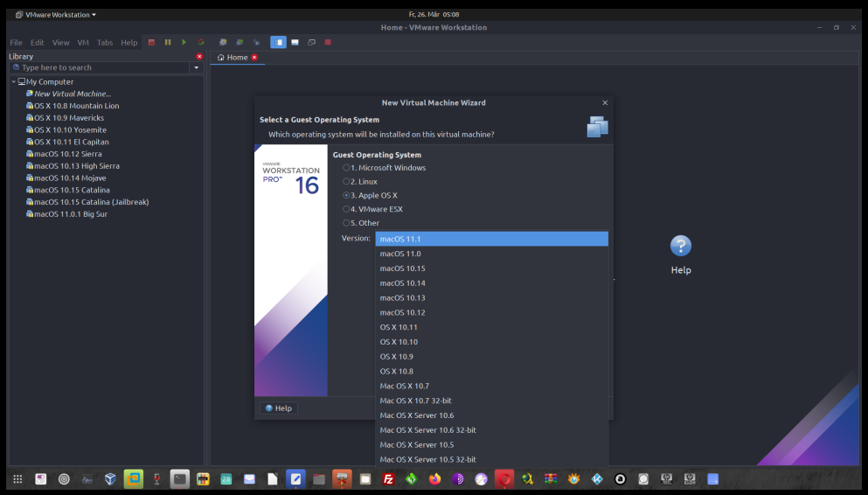
Task: Launch Firefox from the dock
Action: [434, 479]
